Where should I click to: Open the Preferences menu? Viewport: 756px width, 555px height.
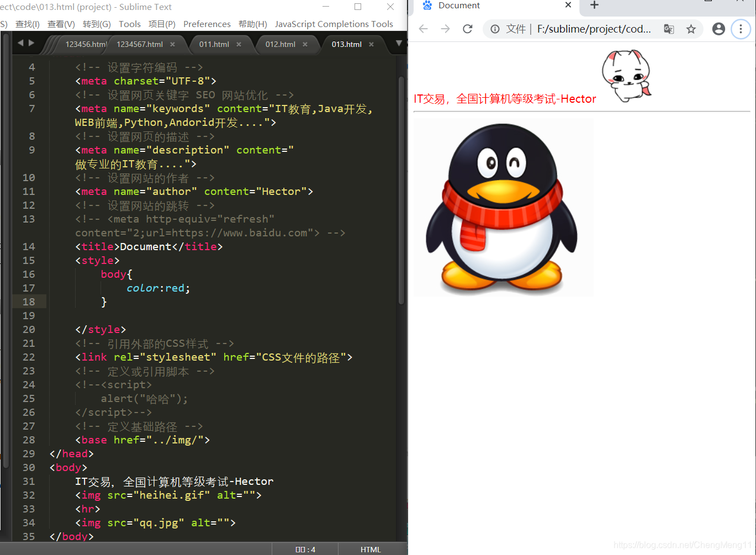coord(207,24)
